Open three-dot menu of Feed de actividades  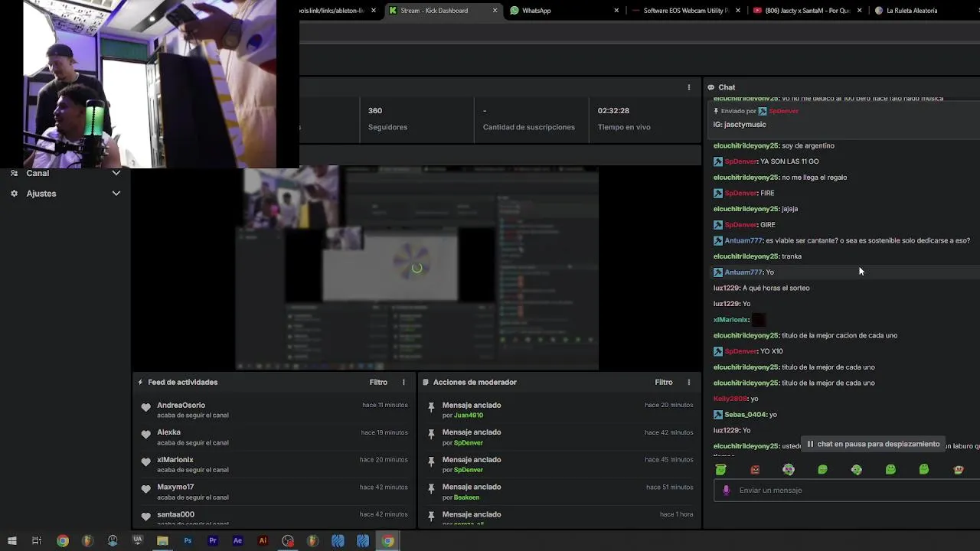[403, 382]
